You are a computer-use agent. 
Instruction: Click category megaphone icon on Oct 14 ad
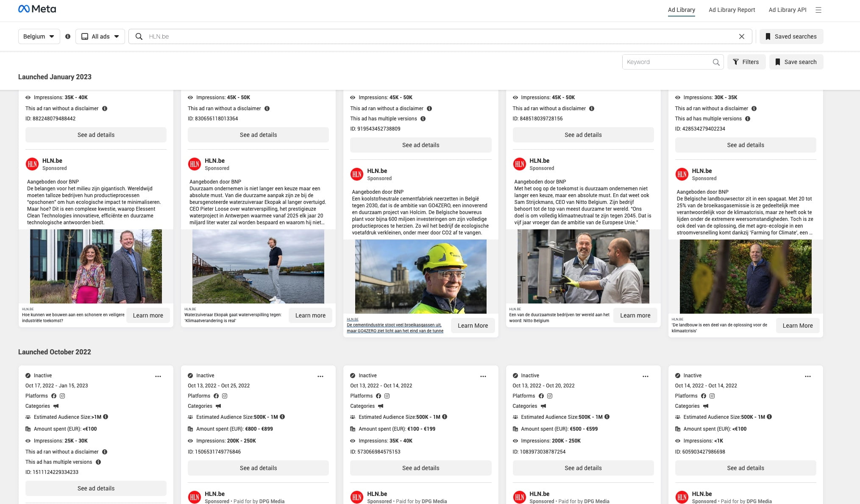[706, 406]
